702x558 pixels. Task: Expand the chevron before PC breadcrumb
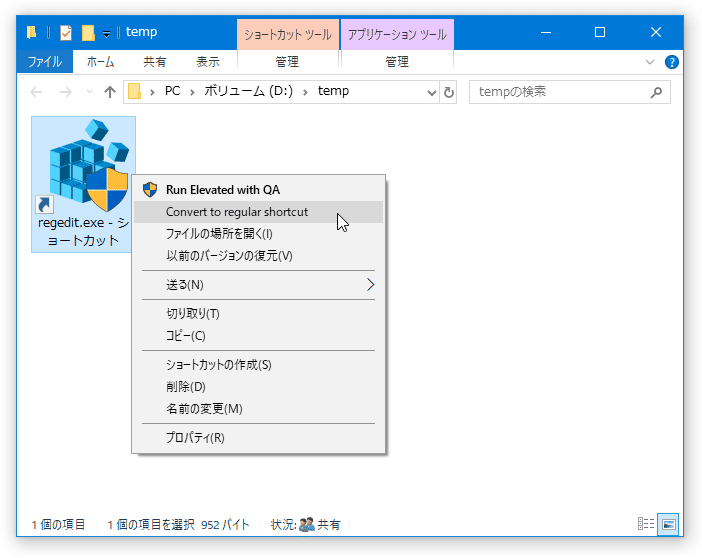[x=152, y=92]
